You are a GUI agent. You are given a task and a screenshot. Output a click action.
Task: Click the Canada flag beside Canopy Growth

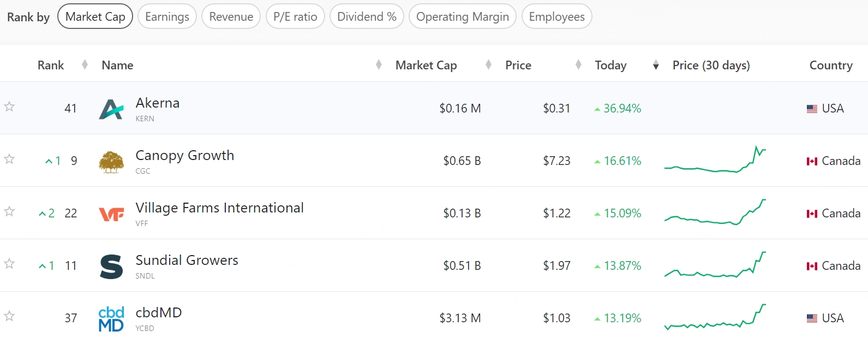812,161
